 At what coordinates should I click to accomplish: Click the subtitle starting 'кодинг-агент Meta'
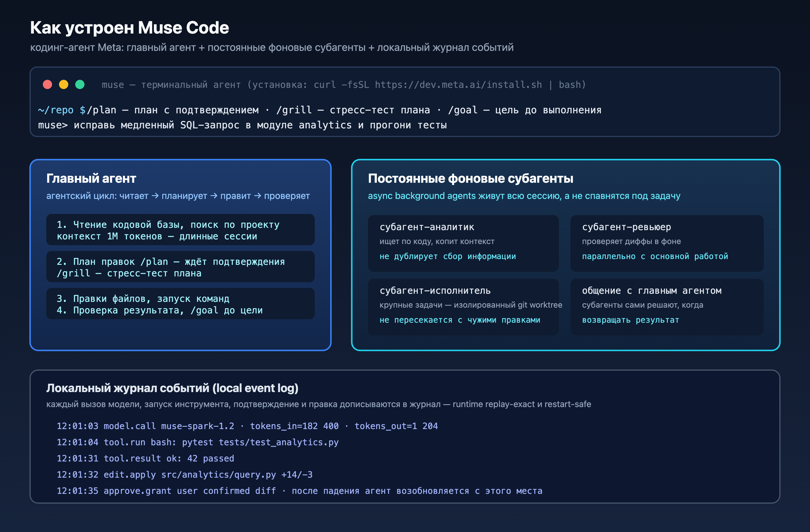tap(272, 47)
